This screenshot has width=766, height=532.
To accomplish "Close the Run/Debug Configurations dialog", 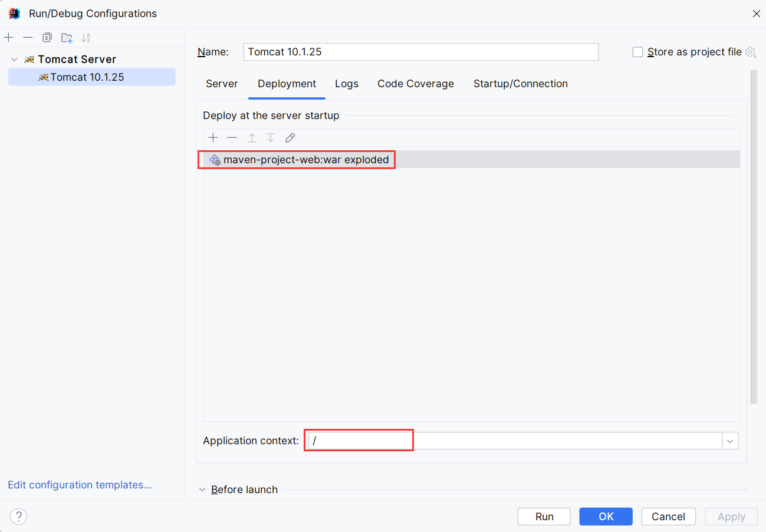I will point(756,14).
